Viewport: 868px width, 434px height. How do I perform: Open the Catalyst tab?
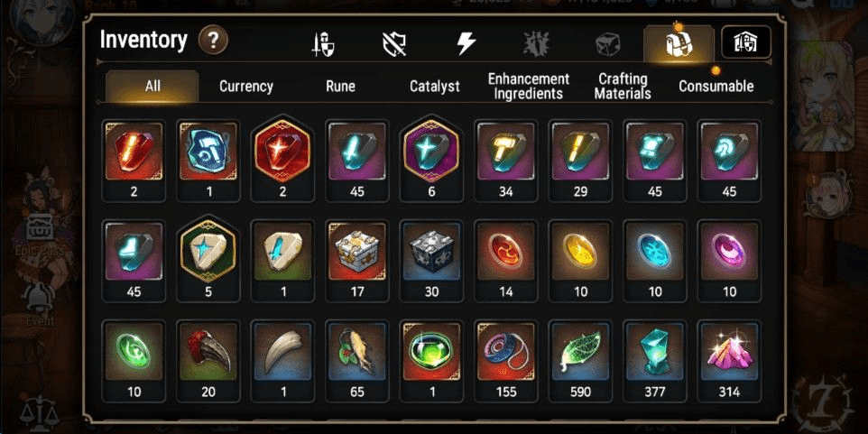[x=435, y=87]
